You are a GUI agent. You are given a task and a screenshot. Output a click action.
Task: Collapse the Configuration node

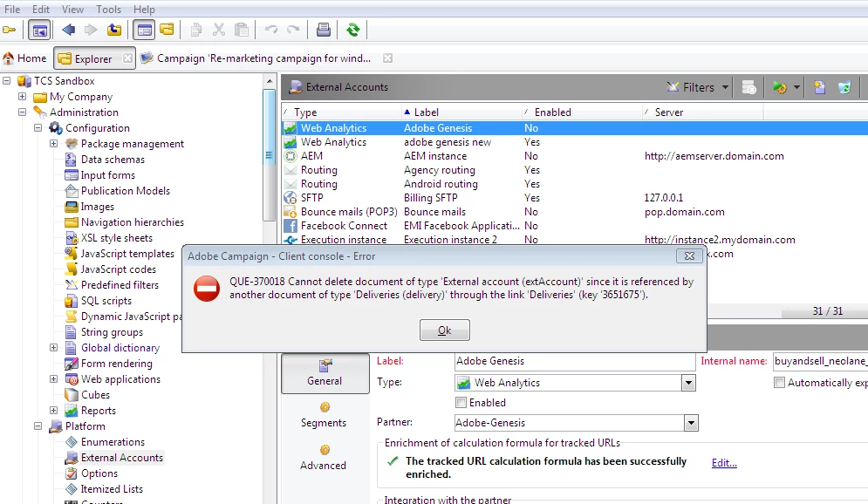pyautogui.click(x=38, y=128)
